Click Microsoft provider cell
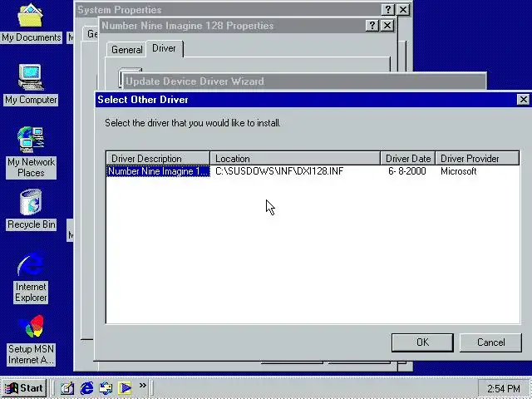 click(458, 171)
